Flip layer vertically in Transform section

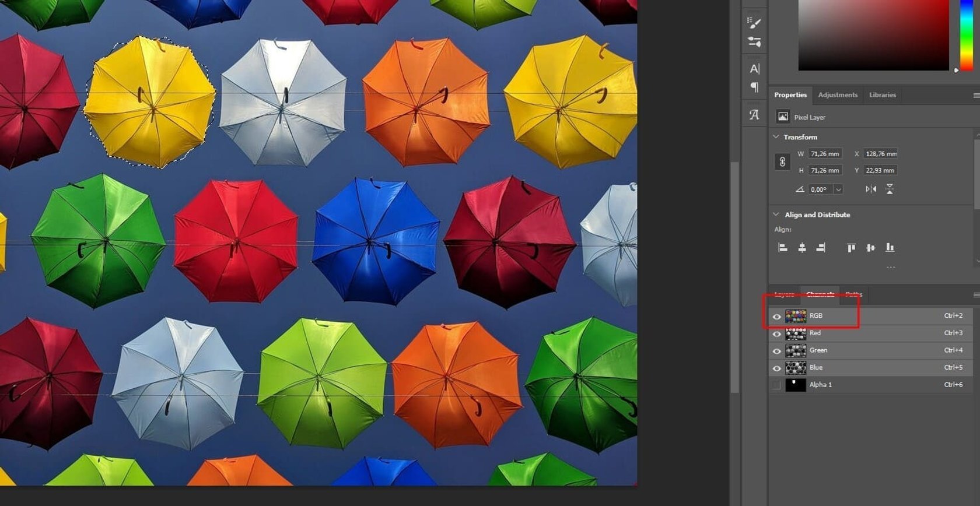(x=890, y=189)
